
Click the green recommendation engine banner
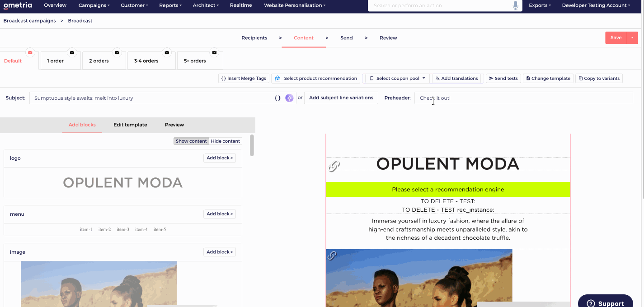coord(448,190)
